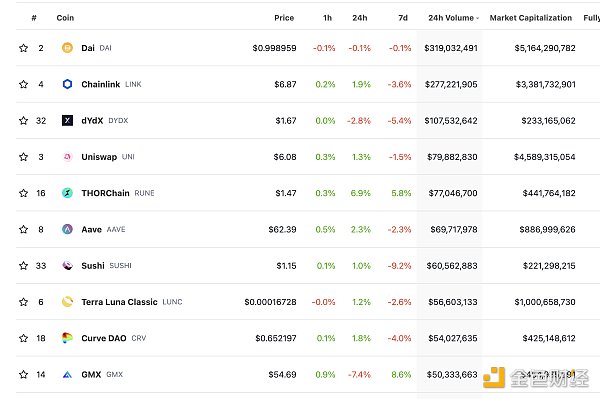Open the dYdX coin page
The width and height of the screenshot is (600, 399).
(92, 121)
